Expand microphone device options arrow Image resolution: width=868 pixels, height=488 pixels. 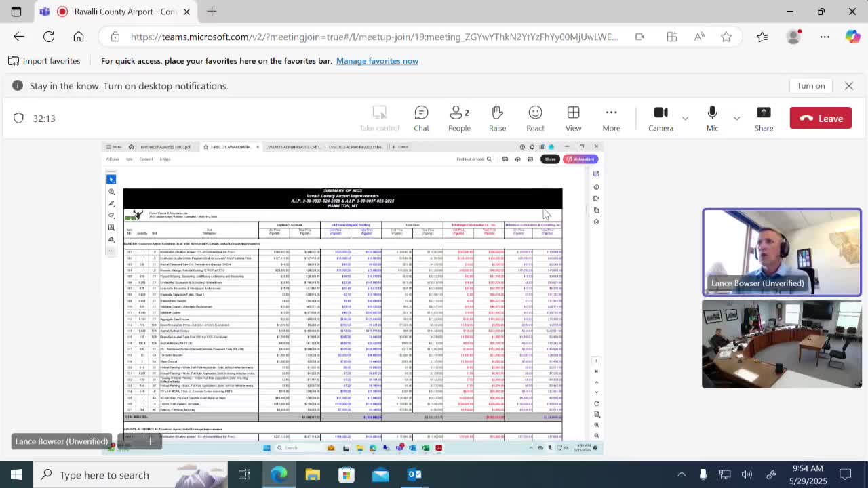point(736,119)
